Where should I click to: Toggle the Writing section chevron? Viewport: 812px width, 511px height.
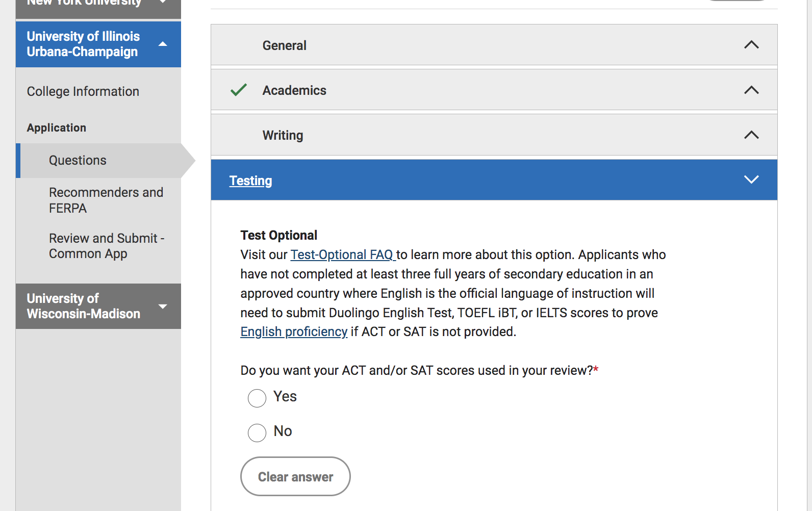point(751,135)
